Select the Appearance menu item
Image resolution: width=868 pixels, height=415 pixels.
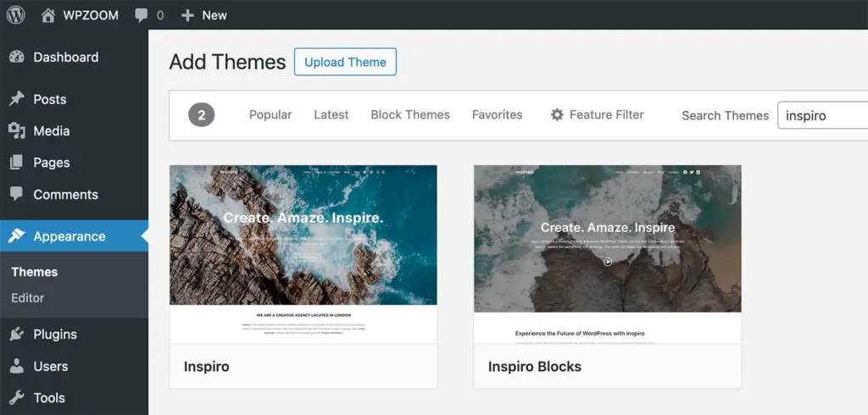75,236
